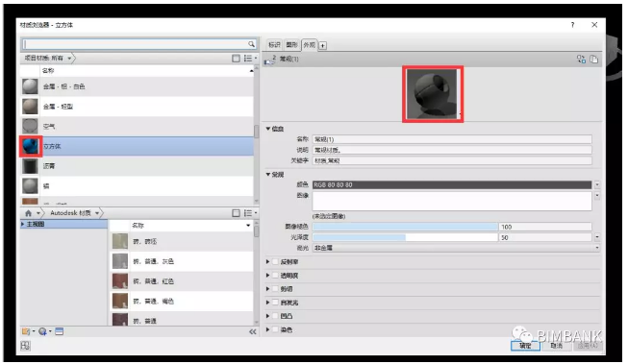Collapse the 信息 section
628x364 pixels.
(268, 129)
